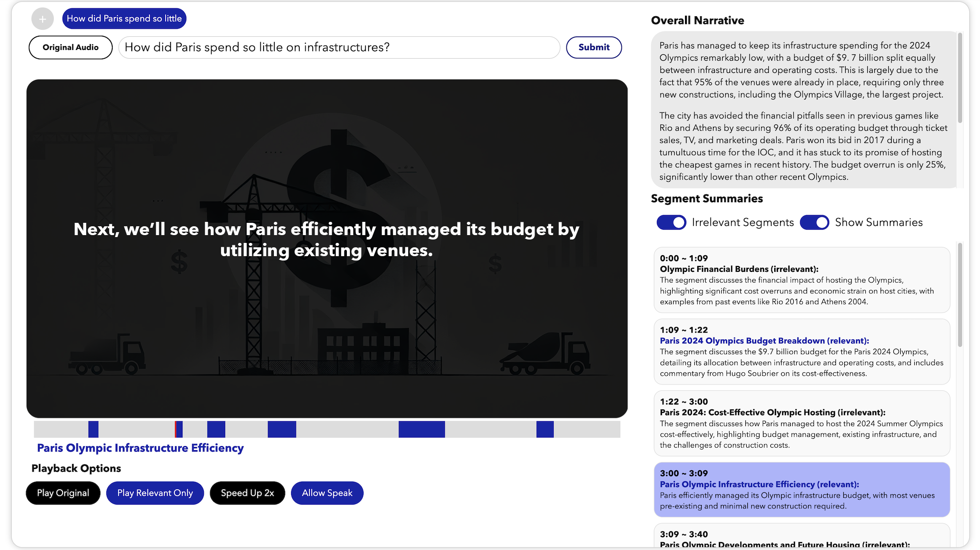
Task: Open the 1:22 ~ 3:00 Cost-Effective Olympic Hosting segment
Action: click(802, 423)
